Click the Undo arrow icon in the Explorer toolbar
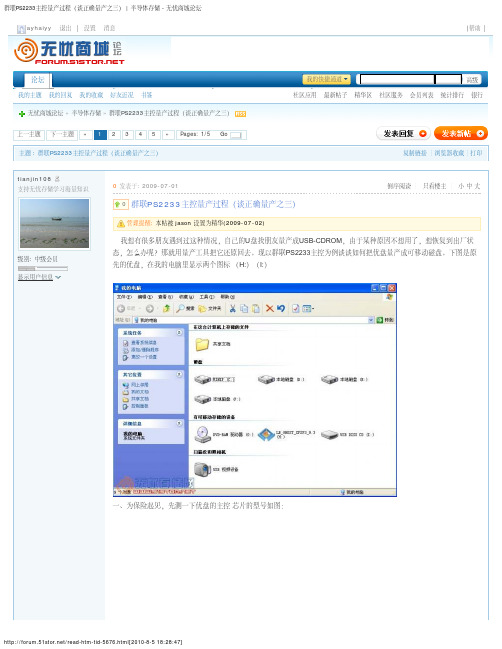502x649 pixels. coord(281,308)
